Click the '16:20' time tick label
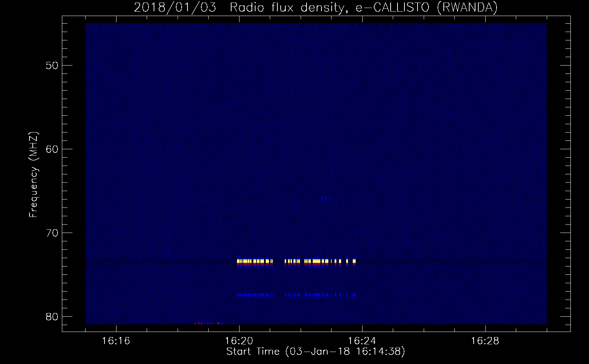This screenshot has width=589, height=364. (x=239, y=341)
